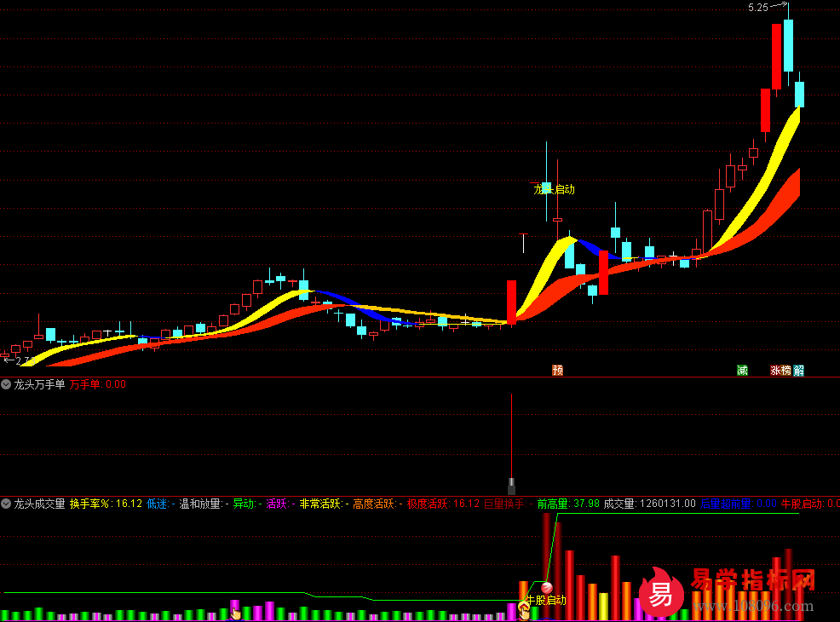Screen dimensions: 840x622
Task: Click the red ball signal icon
Action: pyautogui.click(x=546, y=587)
